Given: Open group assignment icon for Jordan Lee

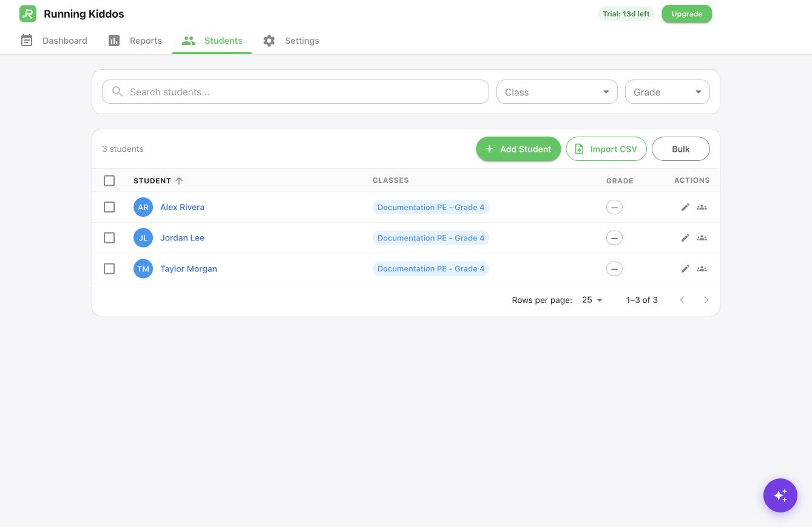Looking at the screenshot, I should 702,238.
